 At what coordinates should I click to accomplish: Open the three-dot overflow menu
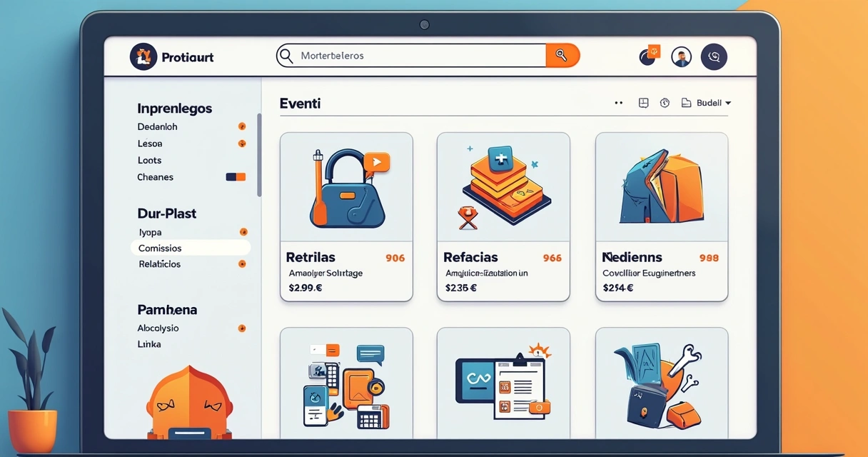(618, 102)
